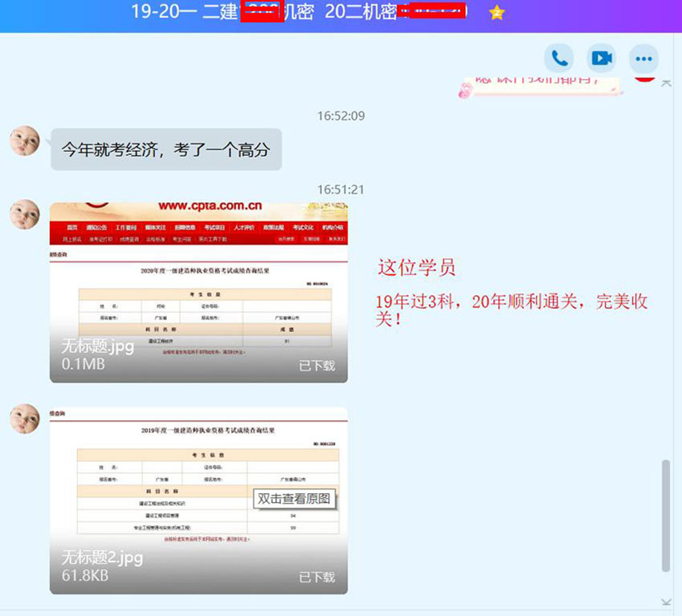Image resolution: width=682 pixels, height=616 pixels.
Task: Click the red 这位学员 annotation text
Action: pos(416,267)
